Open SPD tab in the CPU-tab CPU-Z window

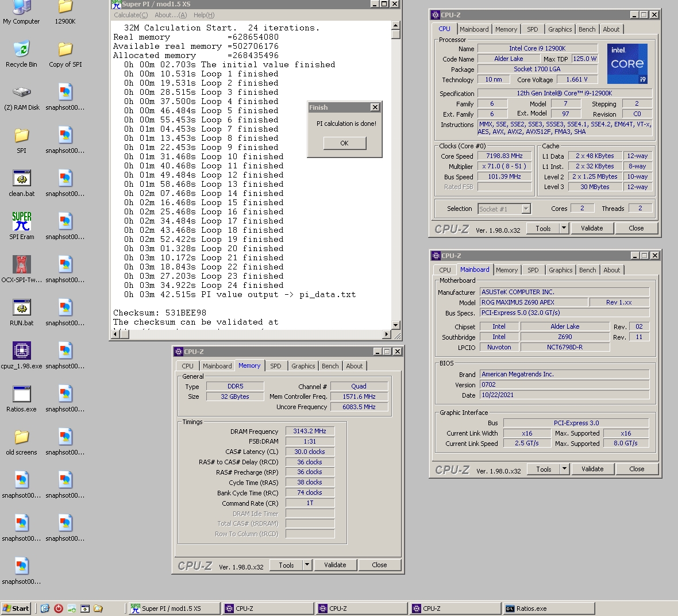(532, 29)
